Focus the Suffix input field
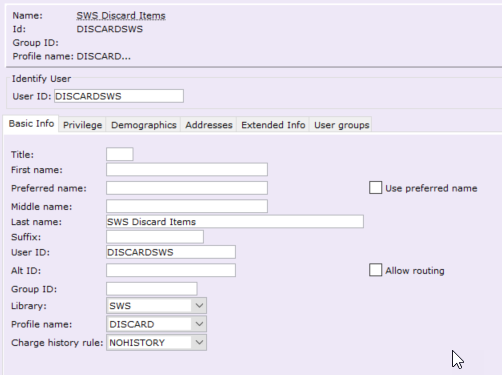502x375 pixels. [155, 237]
